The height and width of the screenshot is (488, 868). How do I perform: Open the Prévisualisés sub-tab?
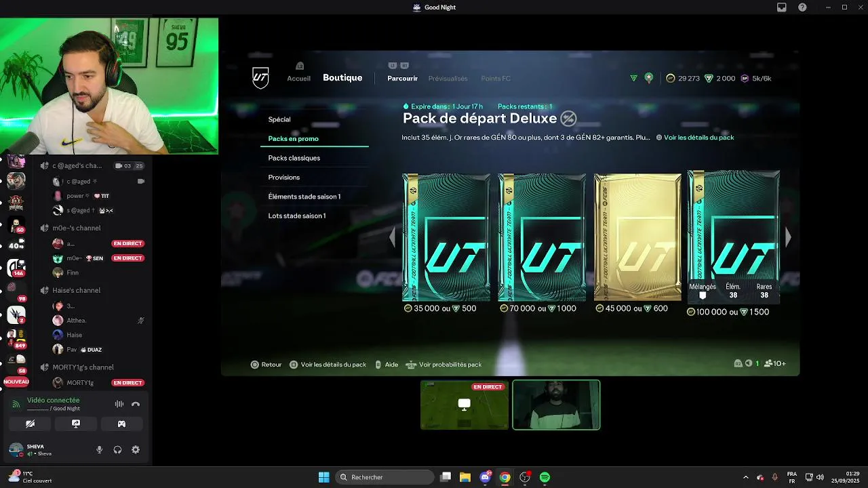click(448, 79)
